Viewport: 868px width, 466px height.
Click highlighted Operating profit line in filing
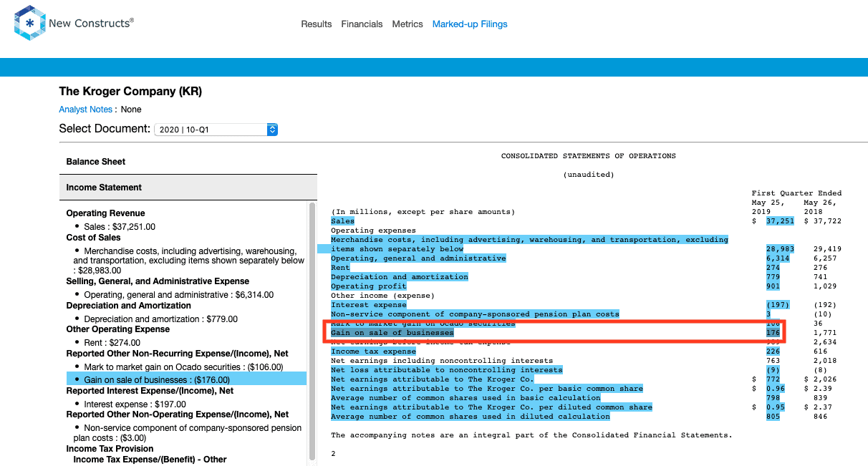369,286
